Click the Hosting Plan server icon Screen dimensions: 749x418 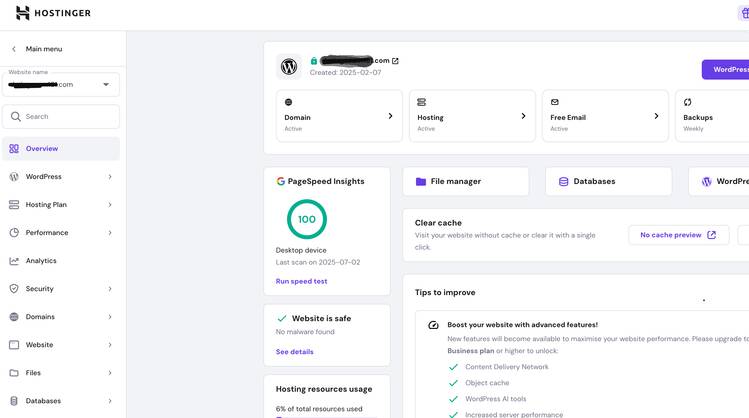click(14, 204)
